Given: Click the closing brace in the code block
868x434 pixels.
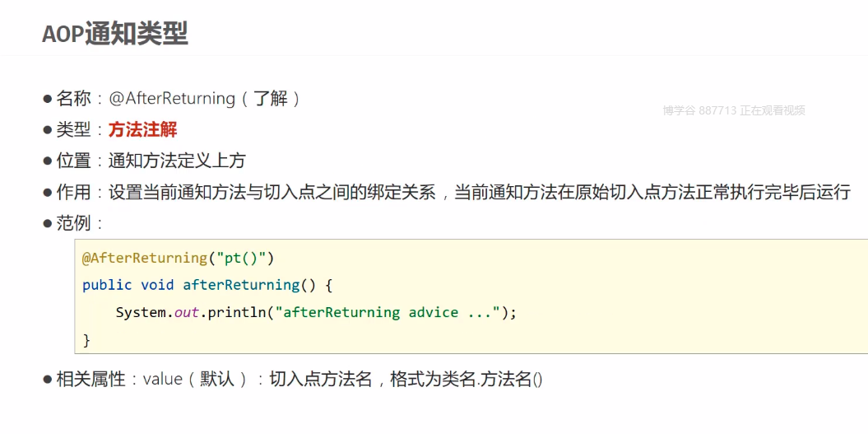Looking at the screenshot, I should coord(86,339).
